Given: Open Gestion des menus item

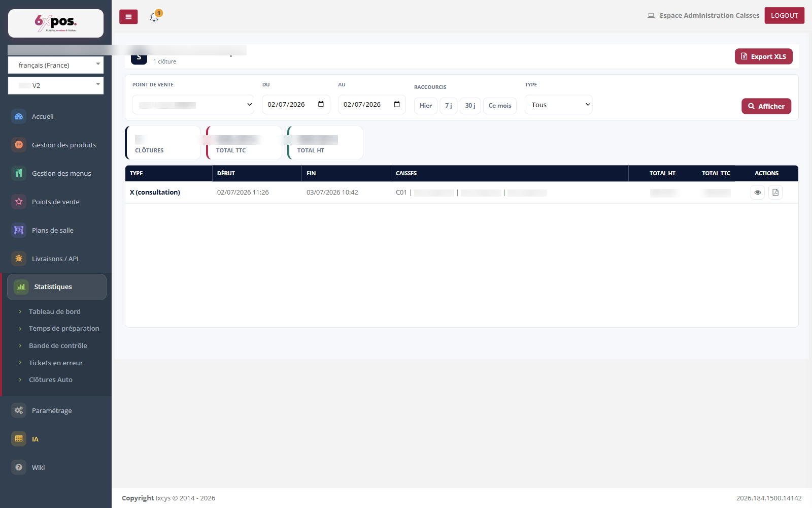Looking at the screenshot, I should click(x=61, y=173).
